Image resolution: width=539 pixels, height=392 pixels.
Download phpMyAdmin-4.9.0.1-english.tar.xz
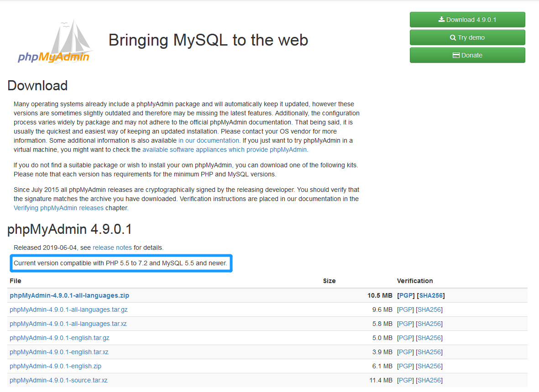[x=59, y=352]
